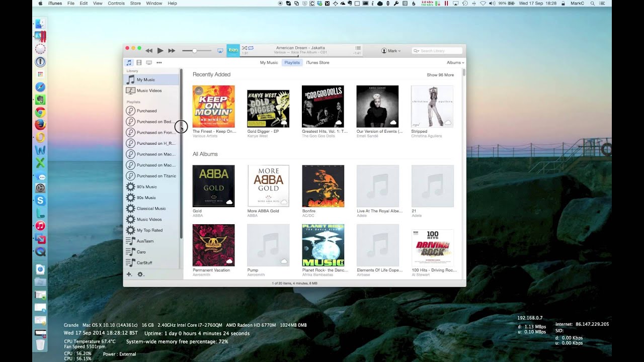Switch to the My Music tab
The height and width of the screenshot is (362, 644).
[x=269, y=63]
